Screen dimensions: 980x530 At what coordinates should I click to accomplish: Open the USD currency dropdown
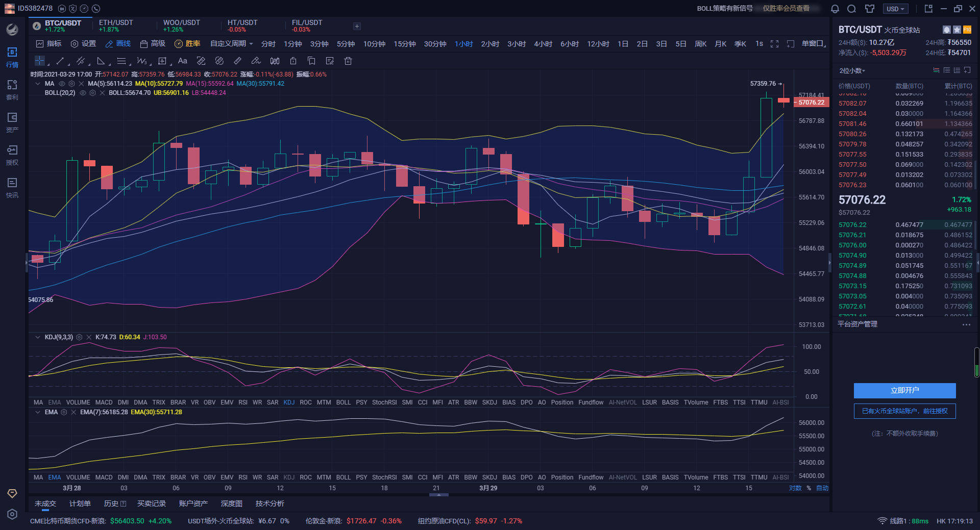896,9
